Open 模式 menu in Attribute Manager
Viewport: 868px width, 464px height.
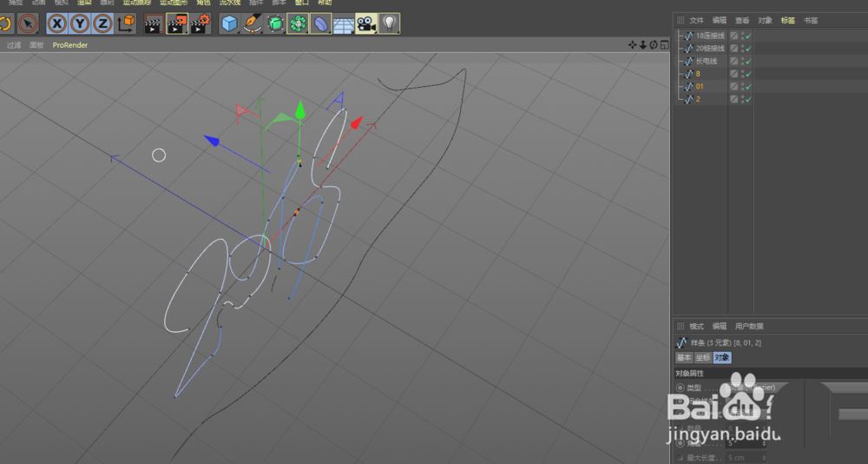(696, 327)
